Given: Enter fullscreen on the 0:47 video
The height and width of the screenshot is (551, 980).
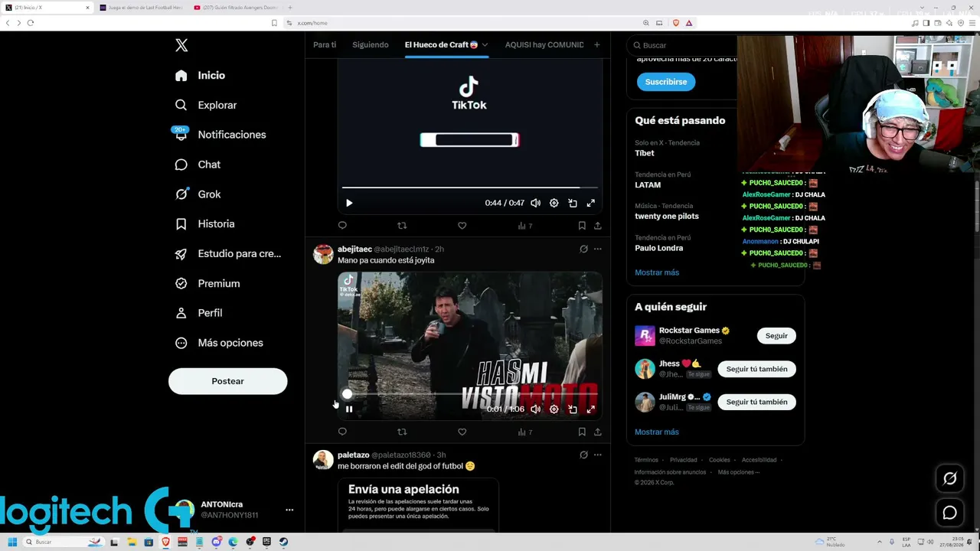Looking at the screenshot, I should pyautogui.click(x=591, y=203).
